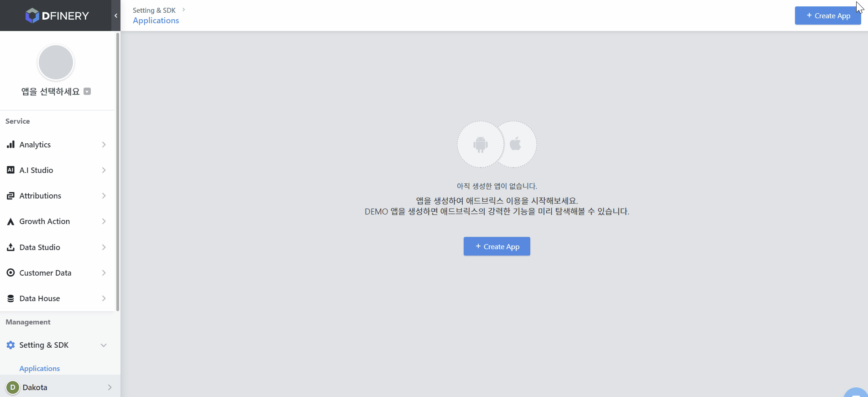The image size is (868, 397).
Task: Click the A.I Studio icon
Action: (10, 170)
